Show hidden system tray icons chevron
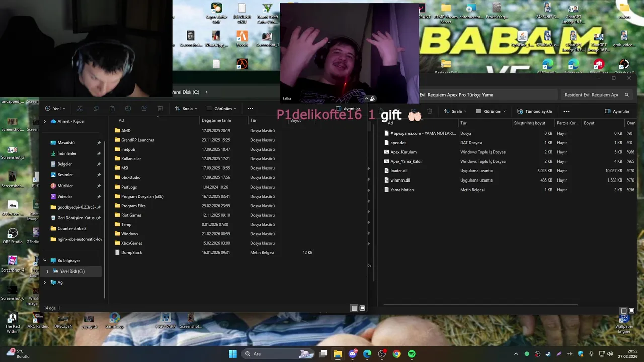 [x=516, y=354]
